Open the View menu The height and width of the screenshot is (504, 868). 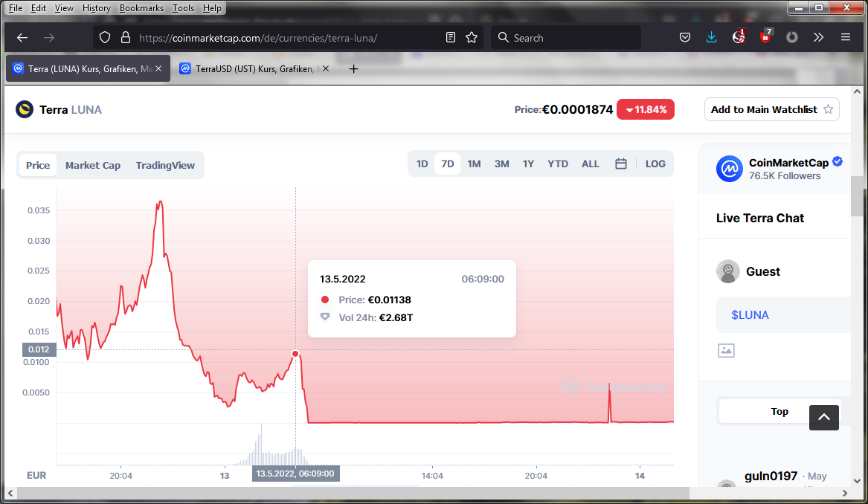(x=64, y=7)
